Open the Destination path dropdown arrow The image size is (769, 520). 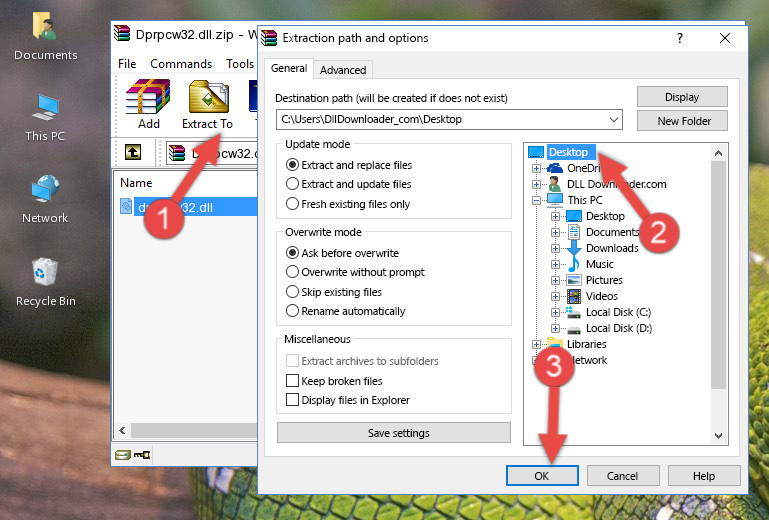click(613, 120)
